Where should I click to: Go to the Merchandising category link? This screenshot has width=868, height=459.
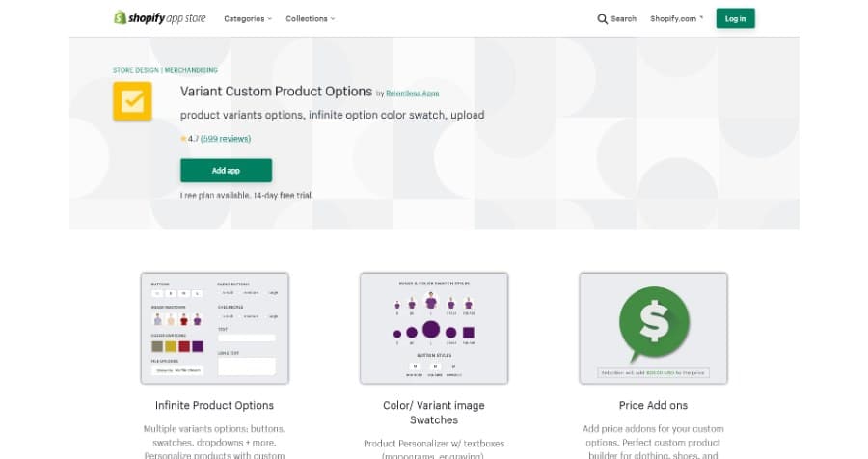click(x=192, y=70)
